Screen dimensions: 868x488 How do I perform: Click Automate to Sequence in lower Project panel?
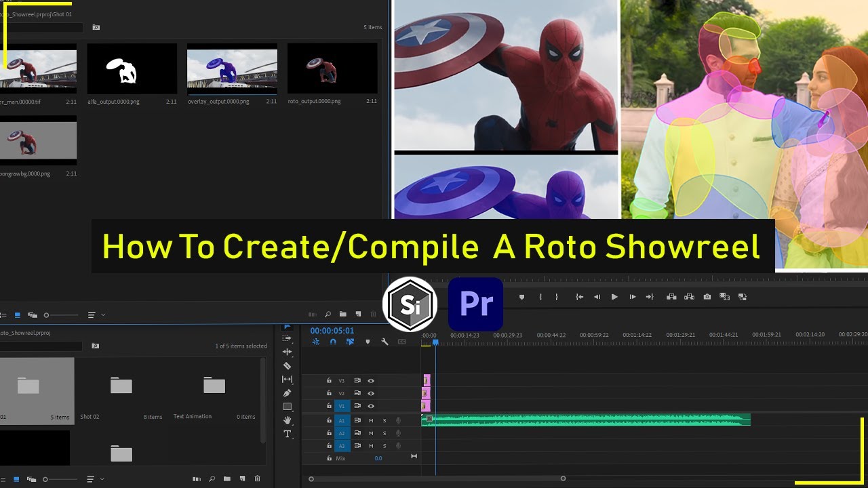coord(197,479)
